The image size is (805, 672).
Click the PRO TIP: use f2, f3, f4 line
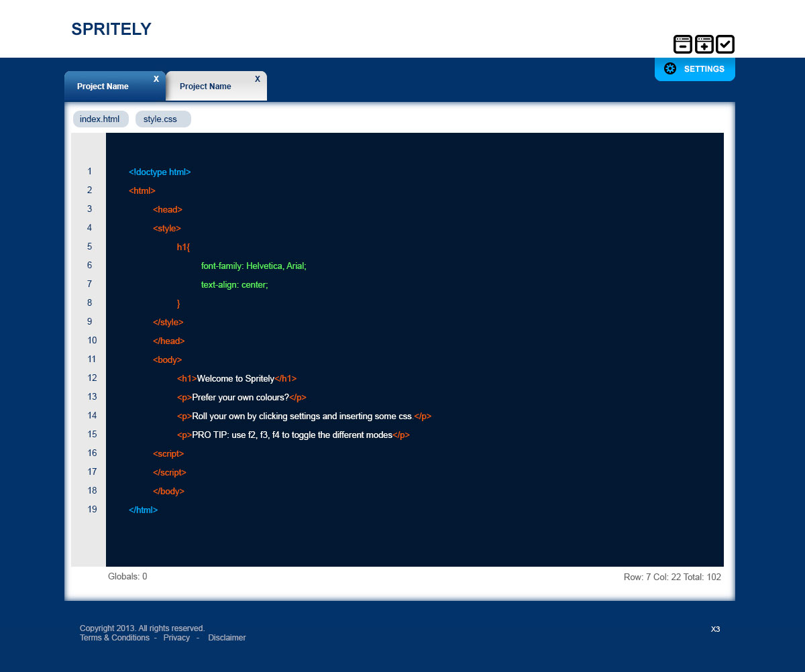[293, 435]
